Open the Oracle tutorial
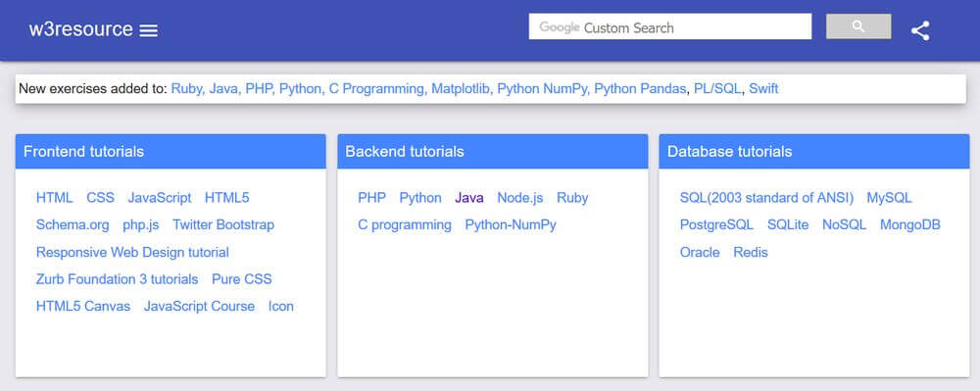This screenshot has height=391, width=980. click(700, 253)
